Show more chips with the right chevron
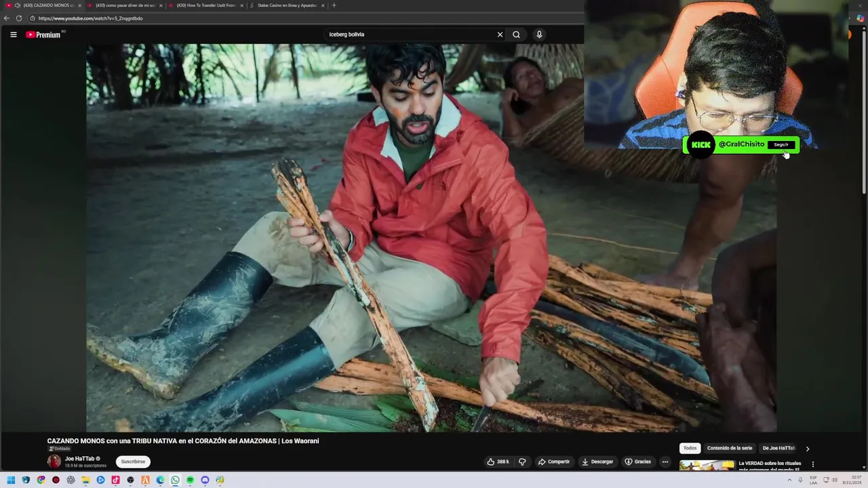The height and width of the screenshot is (488, 868). point(807,449)
